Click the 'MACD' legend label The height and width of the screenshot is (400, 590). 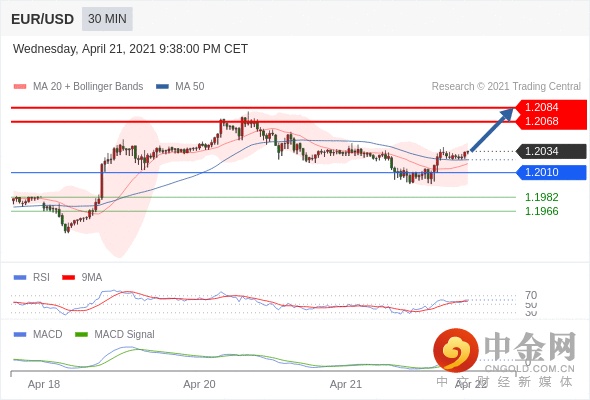(47, 335)
